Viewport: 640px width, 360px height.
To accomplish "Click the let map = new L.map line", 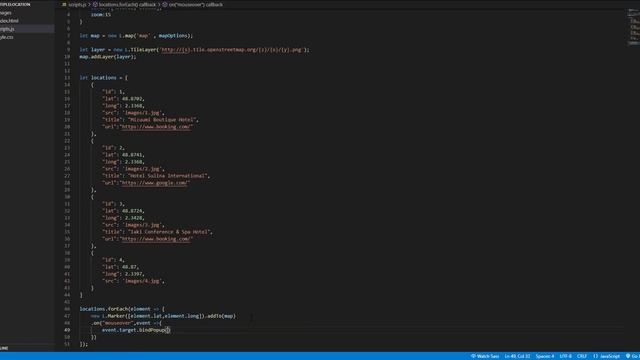I will pyautogui.click(x=136, y=36).
